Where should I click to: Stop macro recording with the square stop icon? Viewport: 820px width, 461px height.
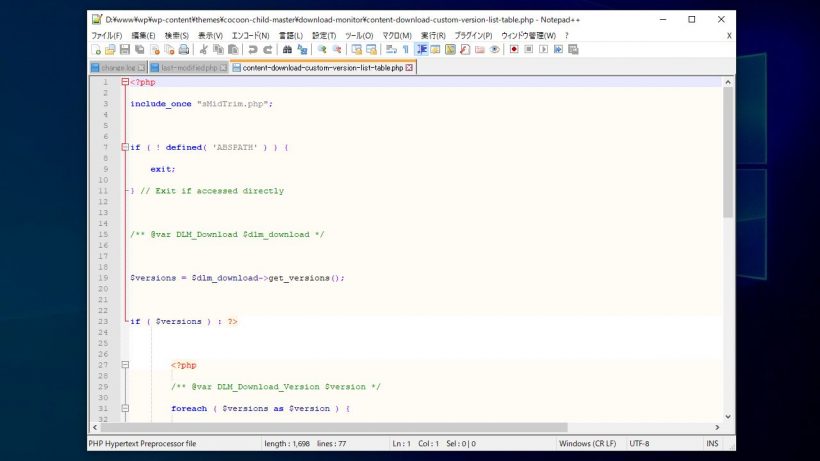click(x=529, y=50)
